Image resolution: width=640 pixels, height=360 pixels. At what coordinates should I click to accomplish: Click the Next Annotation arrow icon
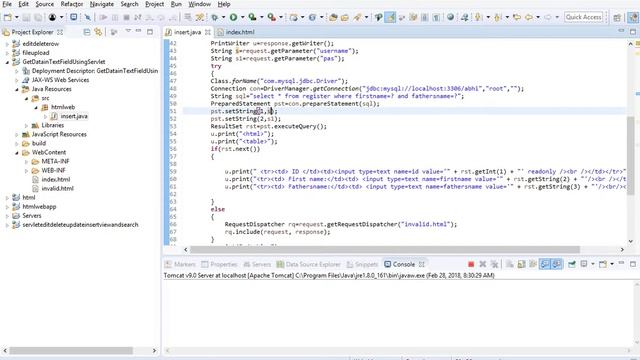point(478,17)
